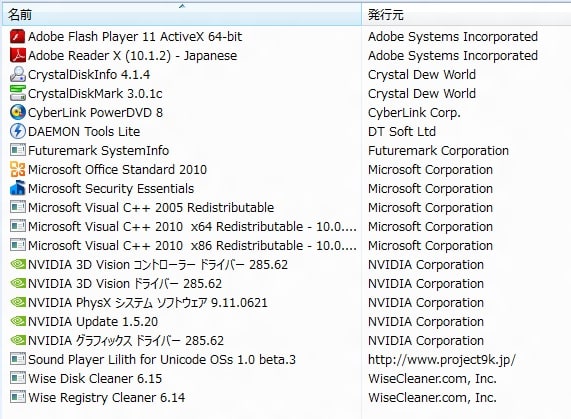Select the Microsoft Office Standard 2010 icon
Image resolution: width=571 pixels, height=419 pixels.
[x=17, y=169]
